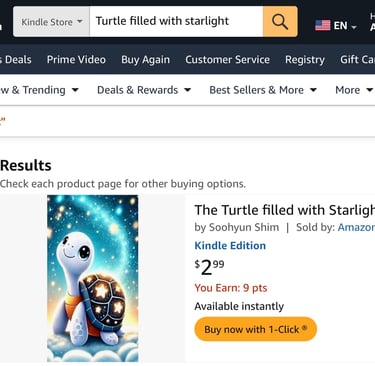Click the US flag language icon
Viewport: 375px width, 366px height.
click(x=322, y=25)
